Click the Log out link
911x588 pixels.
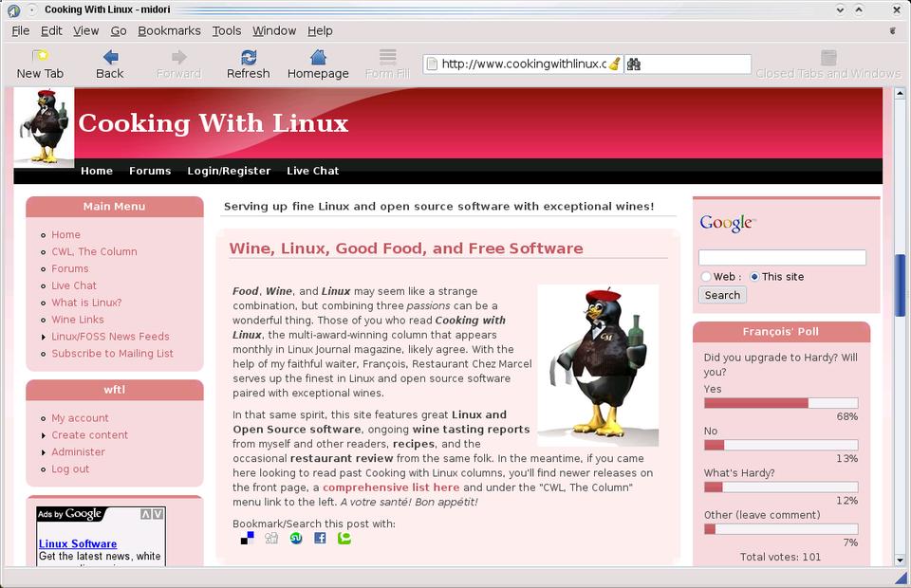tap(70, 469)
